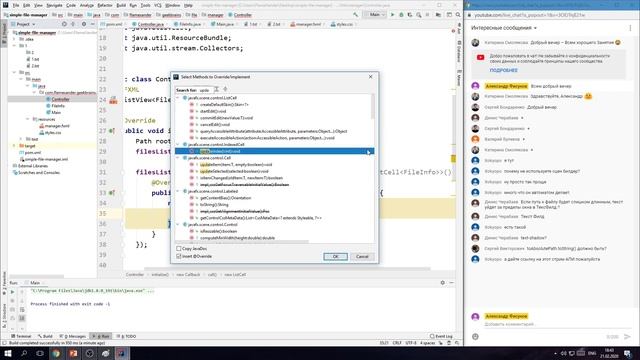Open the notifications icon in the system tray
This screenshot has height=360, width=640.
point(628,353)
